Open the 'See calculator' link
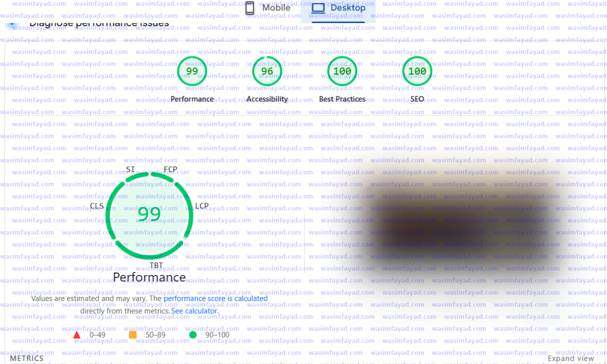 [194, 311]
